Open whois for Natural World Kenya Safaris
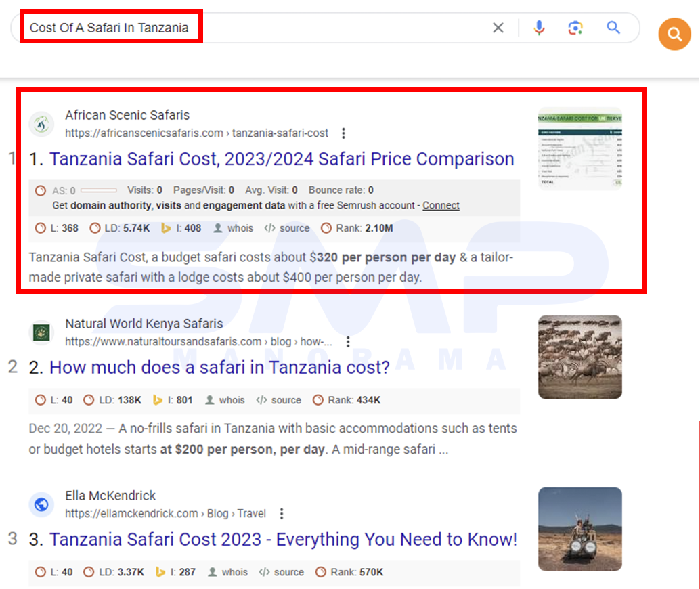 point(225,400)
